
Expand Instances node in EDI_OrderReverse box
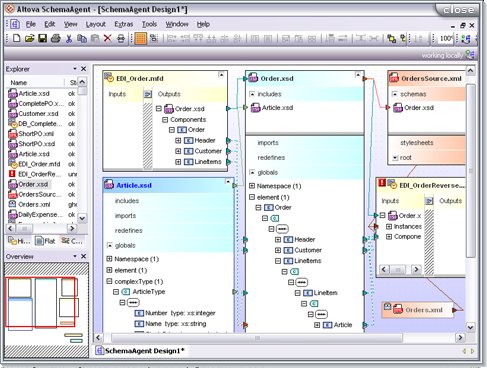389,226
